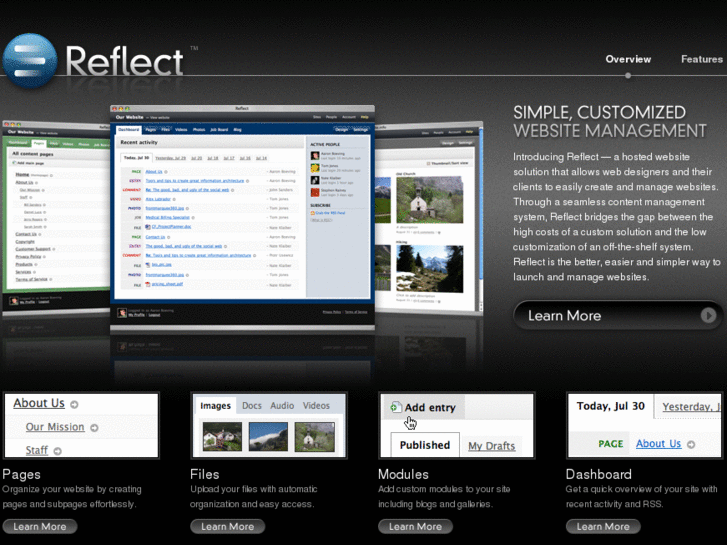Image resolution: width=727 pixels, height=545 pixels.
Task: Click the Customer Support link in the left screenshot
Action: [32, 249]
